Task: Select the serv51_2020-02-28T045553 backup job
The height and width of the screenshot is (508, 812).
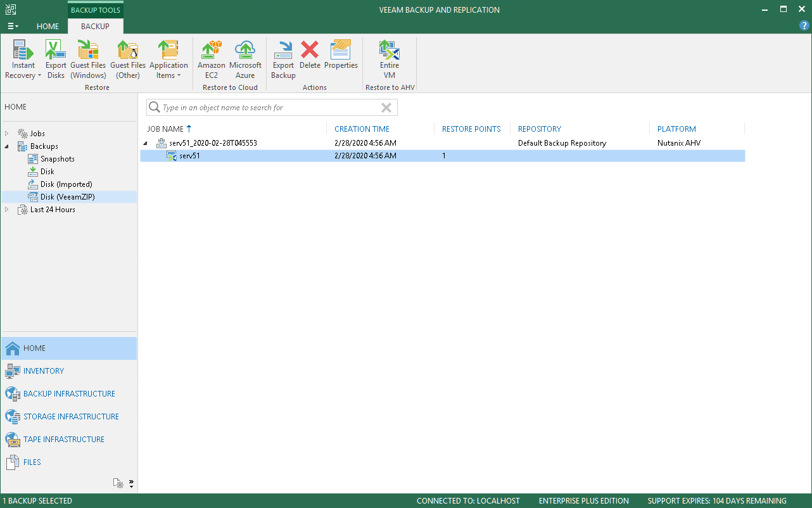Action: pyautogui.click(x=213, y=143)
